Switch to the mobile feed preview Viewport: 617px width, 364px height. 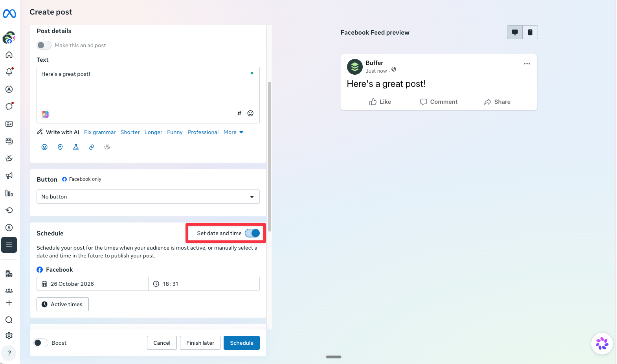530,32
